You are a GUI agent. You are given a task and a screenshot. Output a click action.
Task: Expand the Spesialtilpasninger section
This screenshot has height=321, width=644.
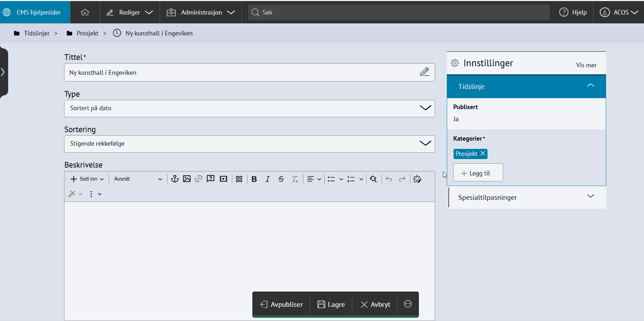click(x=526, y=197)
